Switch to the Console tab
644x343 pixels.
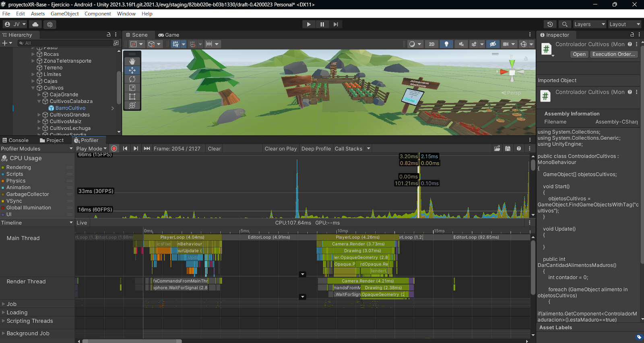[15, 140]
